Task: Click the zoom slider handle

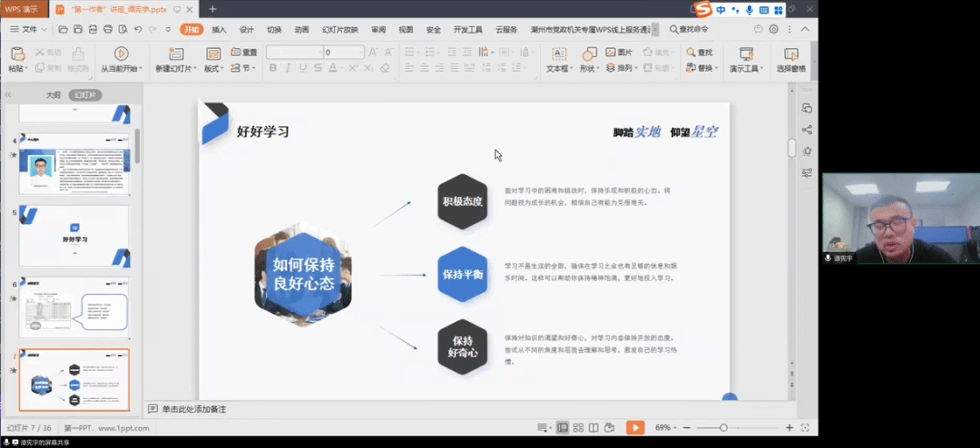Action: point(723,427)
